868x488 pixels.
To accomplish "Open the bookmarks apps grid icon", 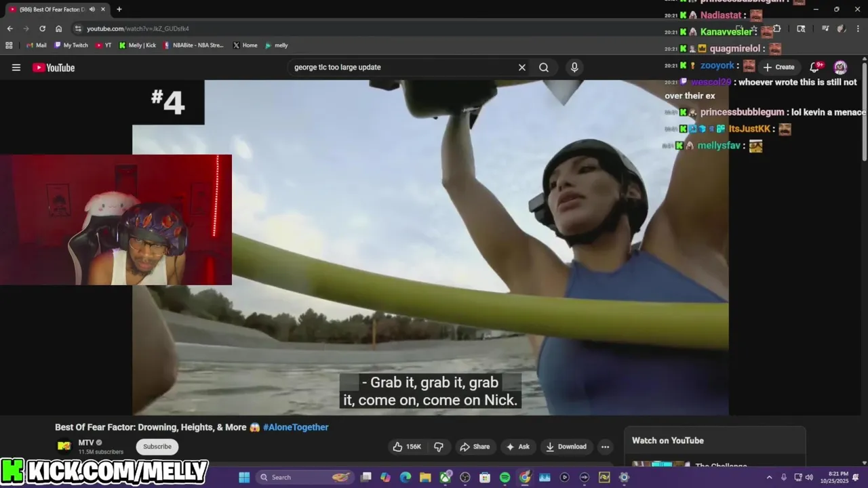I will click(x=9, y=45).
